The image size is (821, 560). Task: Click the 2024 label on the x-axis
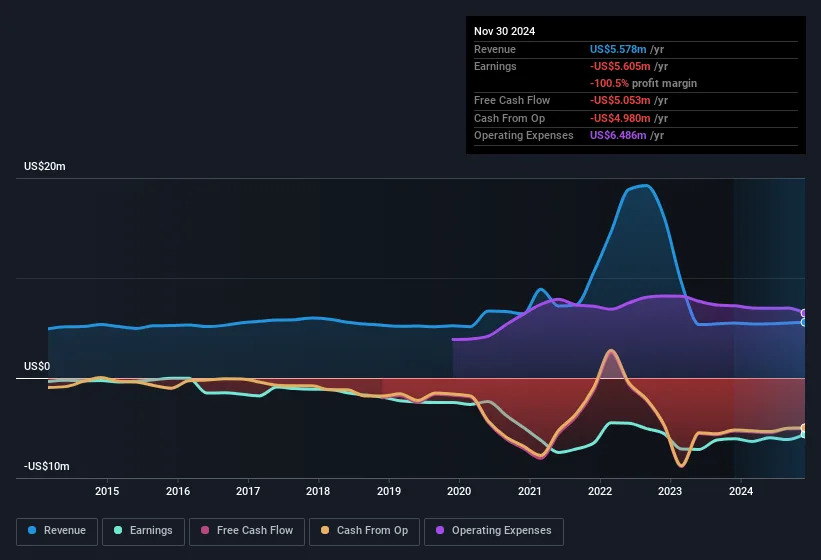pos(741,491)
